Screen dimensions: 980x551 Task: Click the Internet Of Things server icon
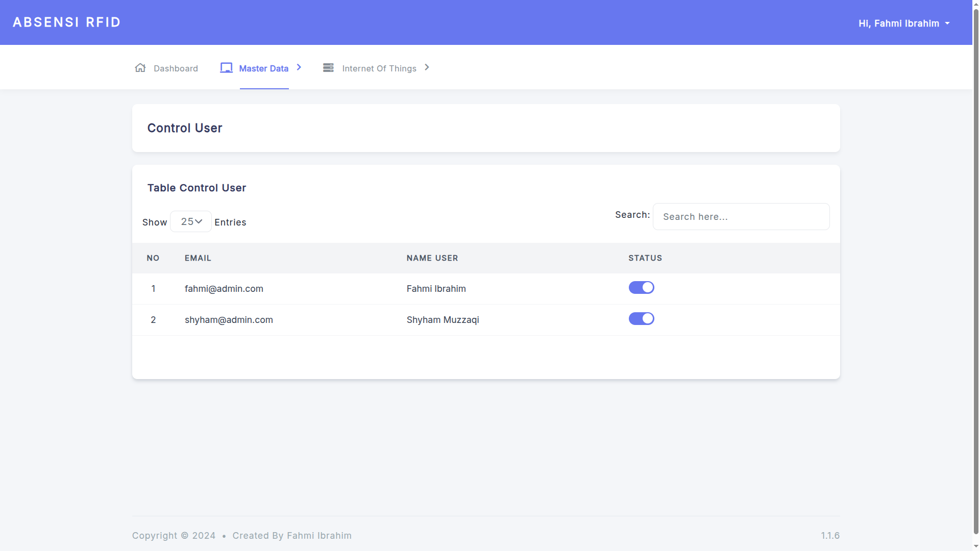coord(328,68)
